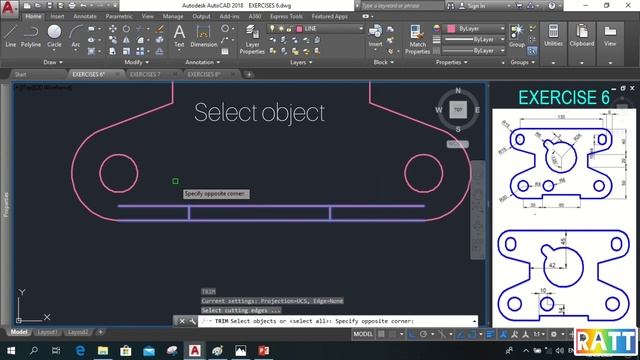Close the command line with X icon
640x360 pixels.
(x=182, y=321)
